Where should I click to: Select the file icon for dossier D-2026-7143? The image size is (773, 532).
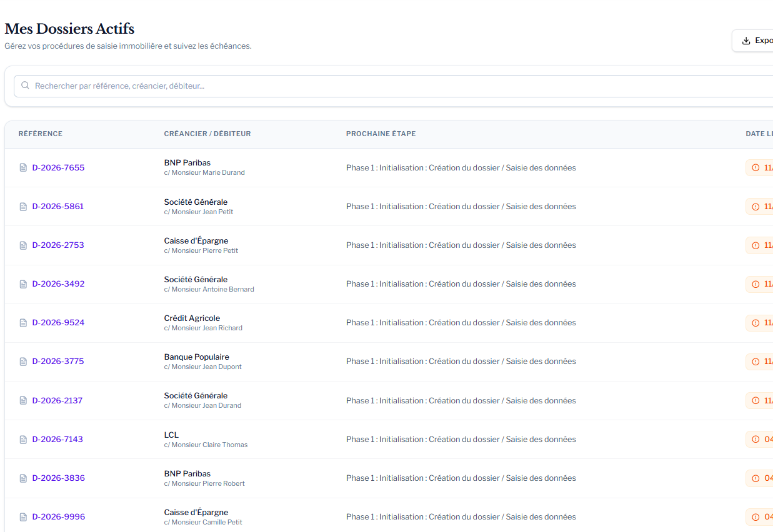pos(22,439)
